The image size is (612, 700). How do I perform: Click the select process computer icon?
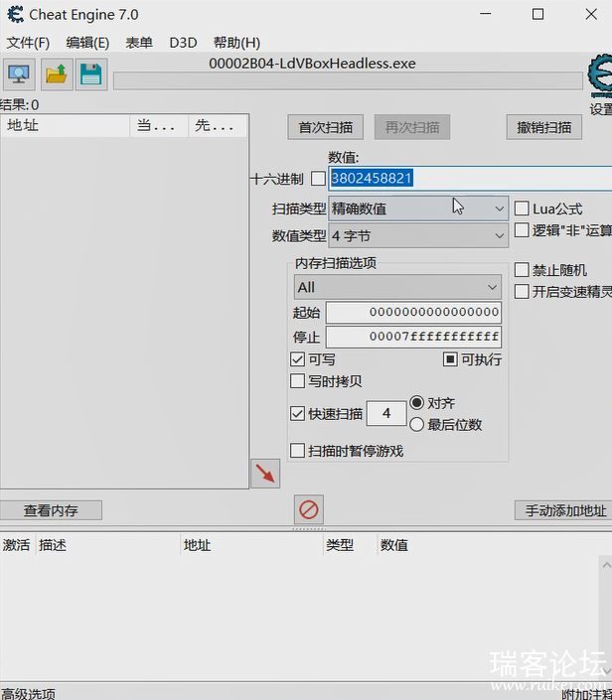pyautogui.click(x=19, y=73)
